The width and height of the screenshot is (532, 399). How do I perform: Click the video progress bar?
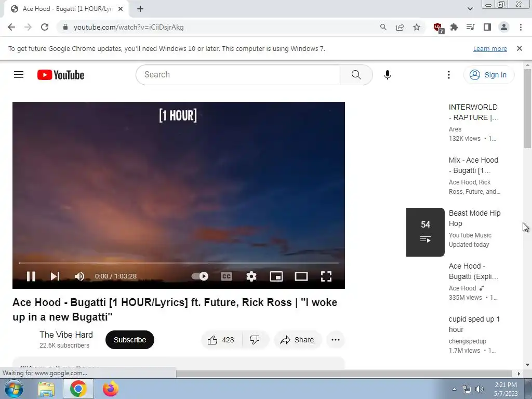pyautogui.click(x=179, y=263)
